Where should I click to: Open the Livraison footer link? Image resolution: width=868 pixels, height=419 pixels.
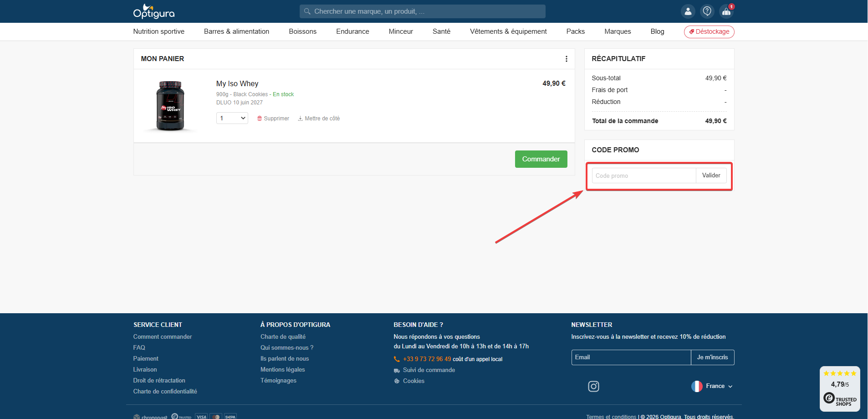click(x=145, y=370)
